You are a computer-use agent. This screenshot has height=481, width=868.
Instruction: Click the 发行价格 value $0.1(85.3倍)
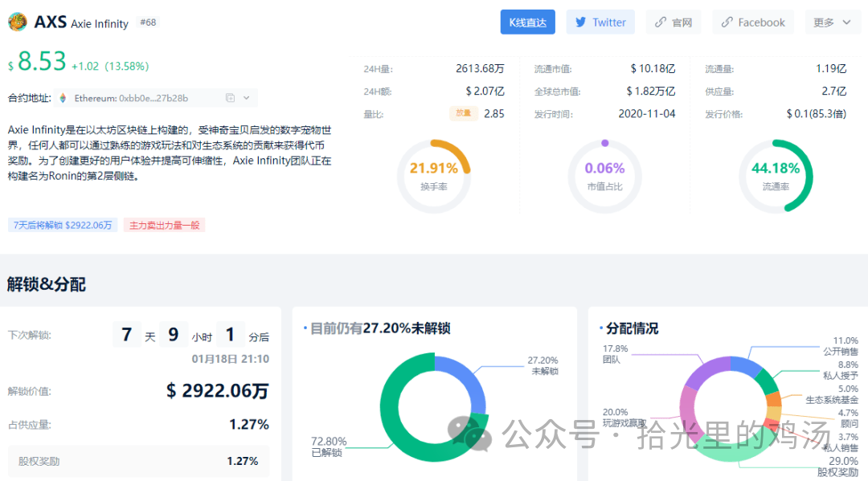coord(816,113)
